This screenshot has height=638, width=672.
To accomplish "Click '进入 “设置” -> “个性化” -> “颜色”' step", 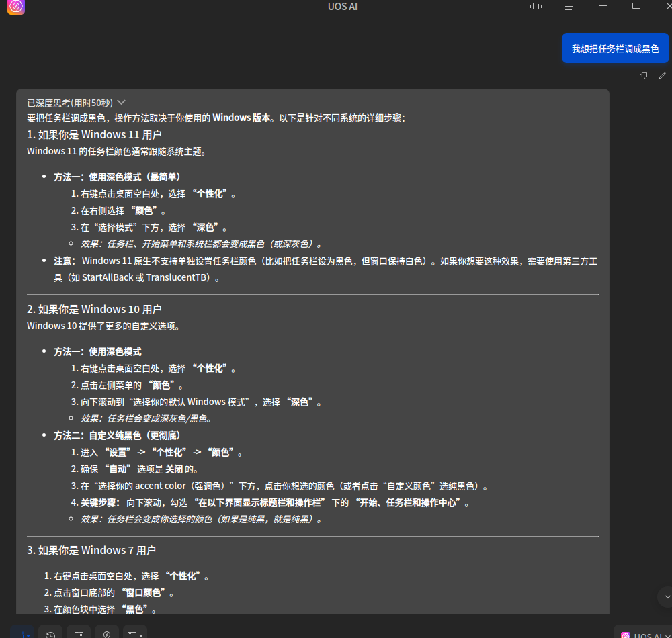I will coord(157,453).
